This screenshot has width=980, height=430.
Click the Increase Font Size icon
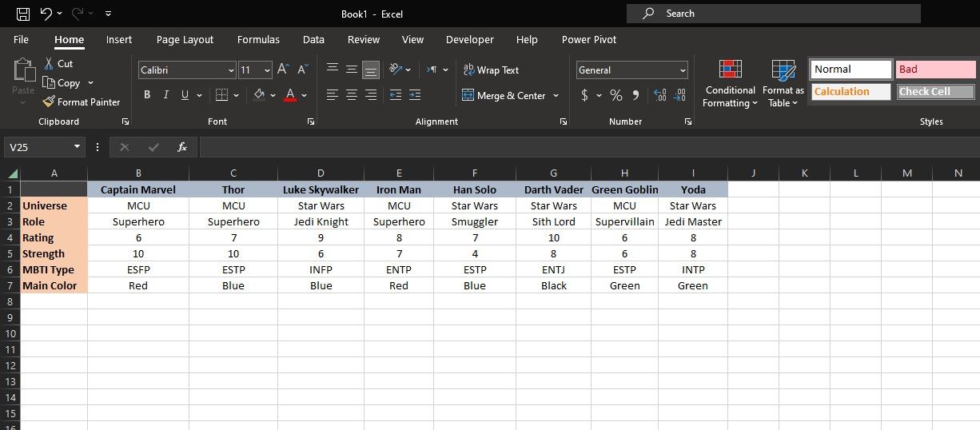[x=283, y=70]
